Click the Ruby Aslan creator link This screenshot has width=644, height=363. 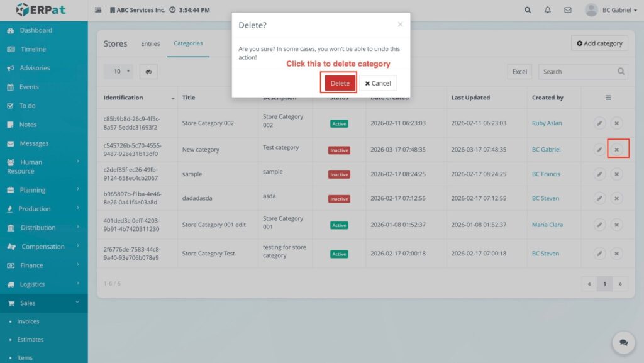(547, 123)
